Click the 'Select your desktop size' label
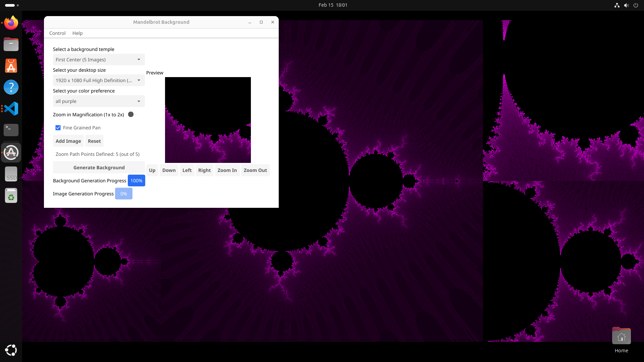The image size is (644, 362). (x=79, y=70)
